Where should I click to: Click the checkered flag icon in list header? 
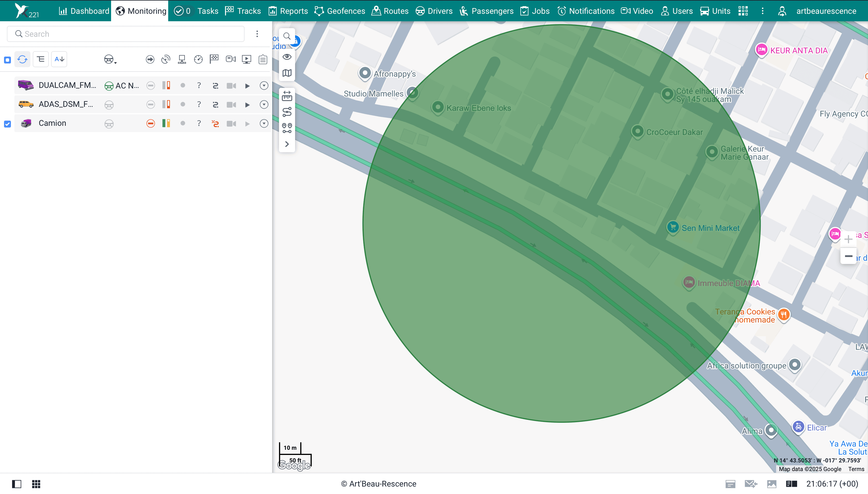(214, 59)
